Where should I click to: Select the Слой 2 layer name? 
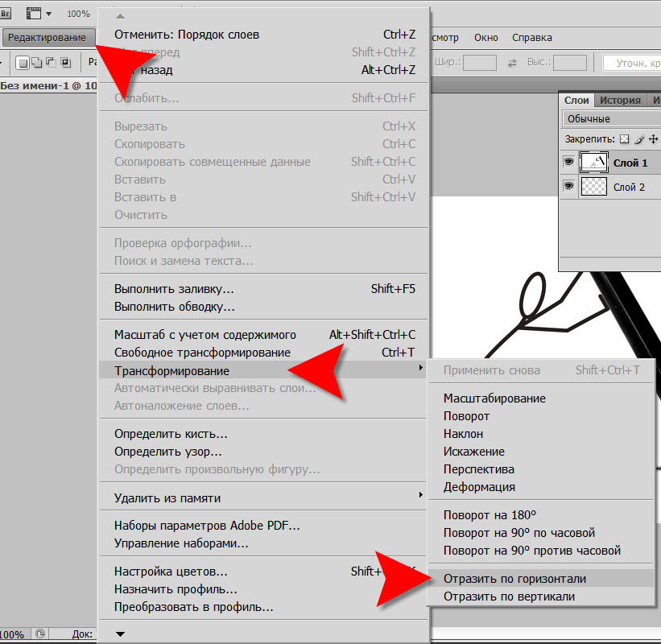coord(629,187)
